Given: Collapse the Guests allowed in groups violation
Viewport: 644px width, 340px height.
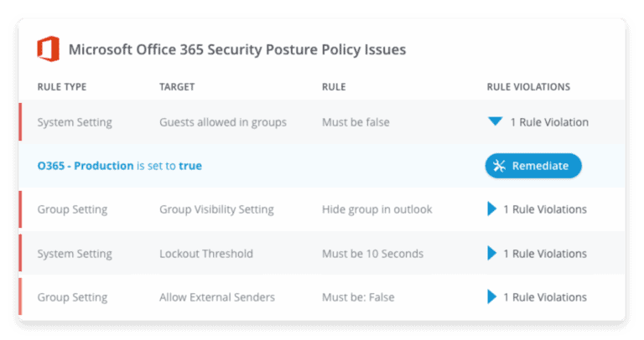Looking at the screenshot, I should click(496, 121).
